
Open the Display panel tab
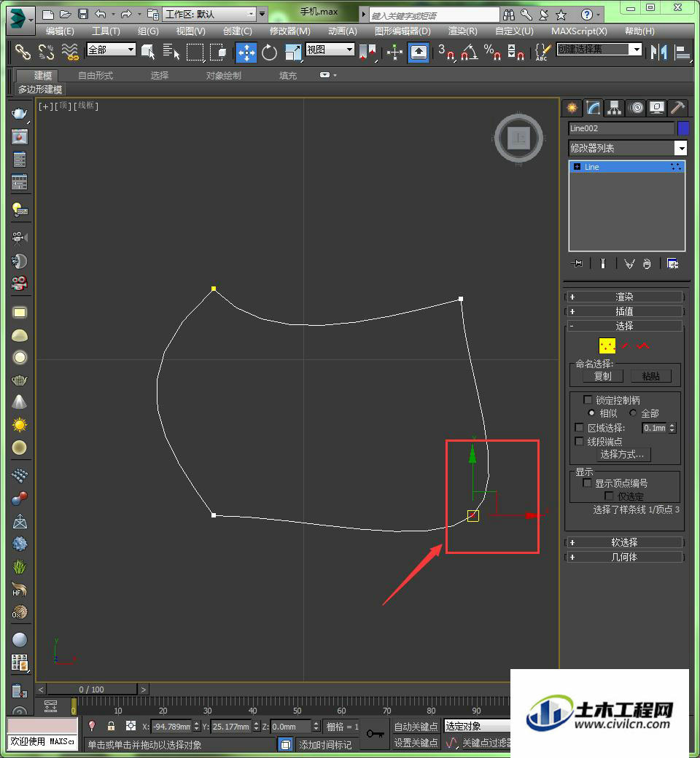coord(656,107)
